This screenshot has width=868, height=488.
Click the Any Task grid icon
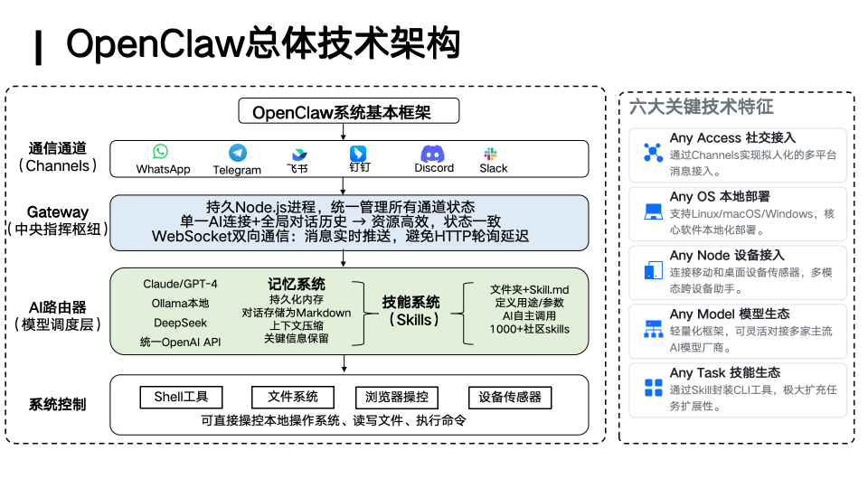pyautogui.click(x=653, y=389)
